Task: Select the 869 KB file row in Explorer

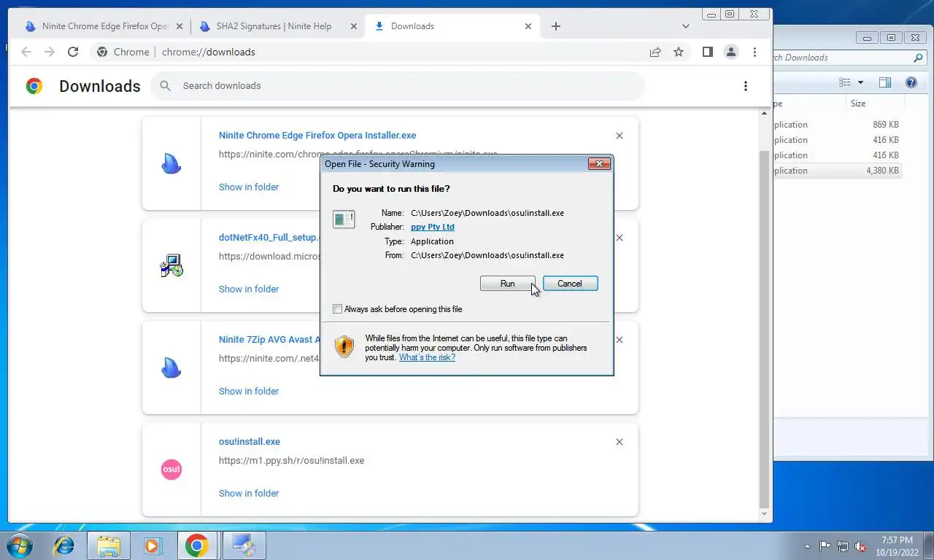Action: pyautogui.click(x=838, y=125)
